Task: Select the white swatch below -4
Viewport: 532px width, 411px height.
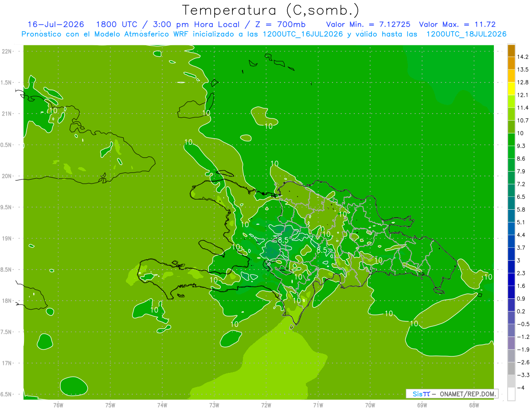Action: click(x=511, y=394)
